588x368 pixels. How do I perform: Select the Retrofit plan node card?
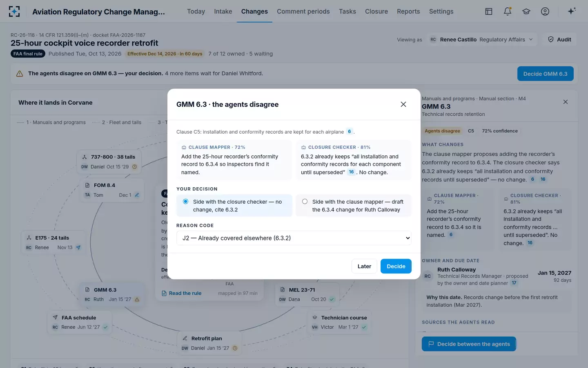pyautogui.click(x=209, y=343)
